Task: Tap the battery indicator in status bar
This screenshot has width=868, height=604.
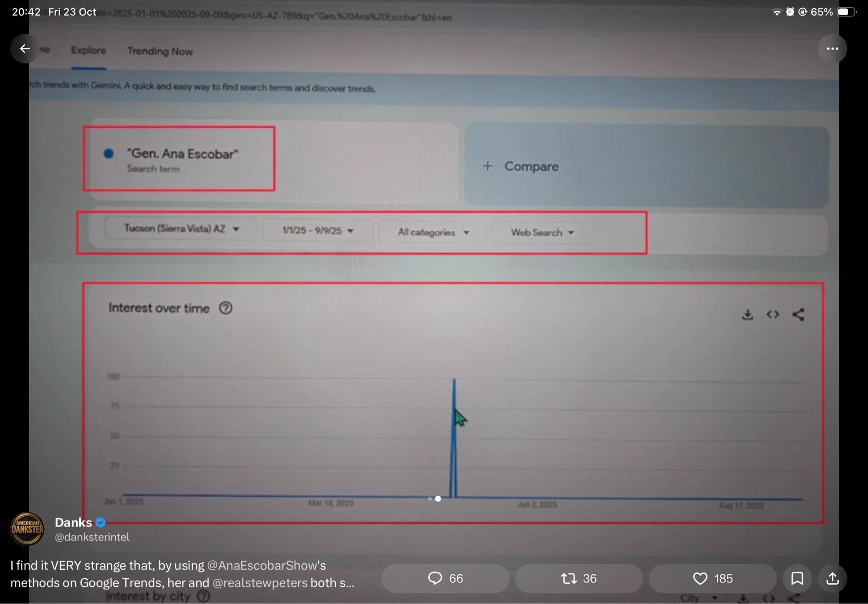Action: click(x=846, y=12)
